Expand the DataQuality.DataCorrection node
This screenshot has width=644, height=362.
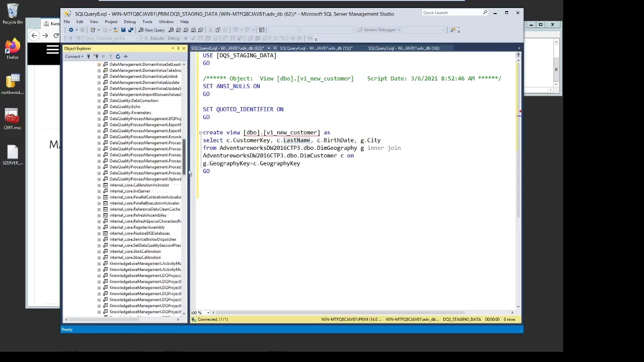(99, 101)
